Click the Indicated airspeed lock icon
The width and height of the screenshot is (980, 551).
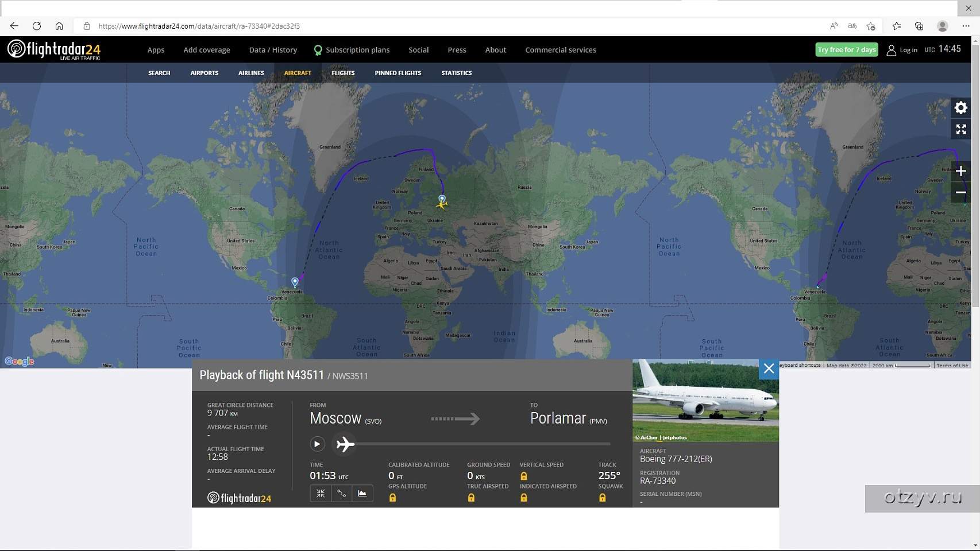pyautogui.click(x=524, y=498)
